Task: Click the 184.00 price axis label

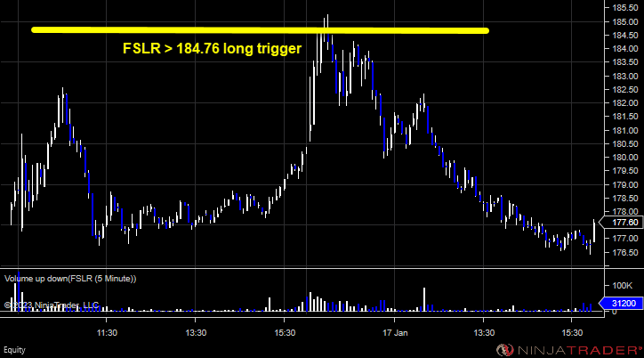Action: click(x=625, y=48)
